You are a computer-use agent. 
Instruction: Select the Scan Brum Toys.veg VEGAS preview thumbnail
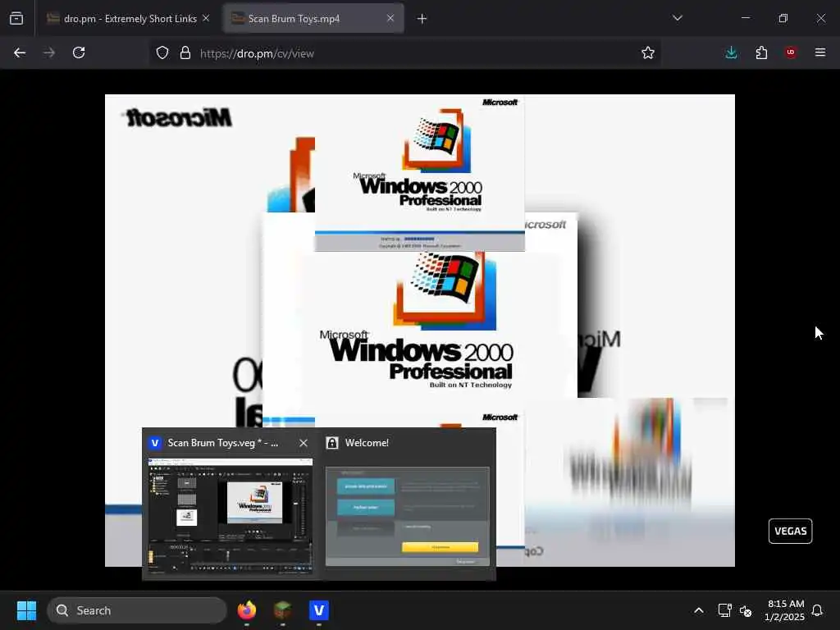[x=231, y=516]
